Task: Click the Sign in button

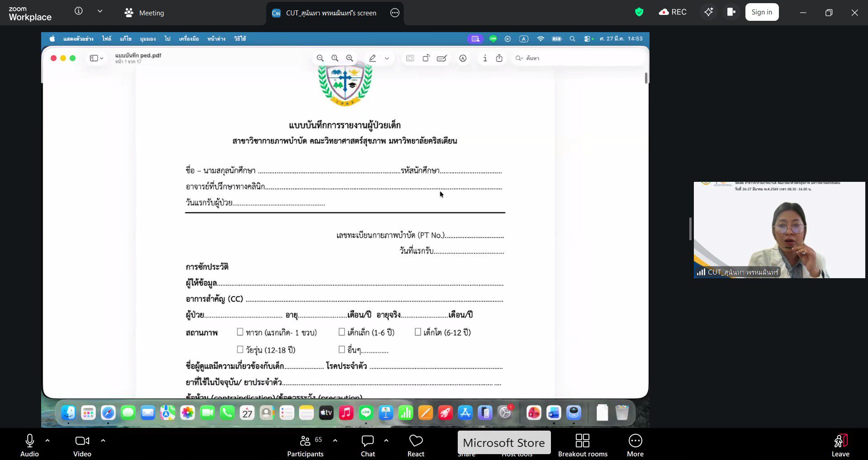Action: [x=762, y=12]
